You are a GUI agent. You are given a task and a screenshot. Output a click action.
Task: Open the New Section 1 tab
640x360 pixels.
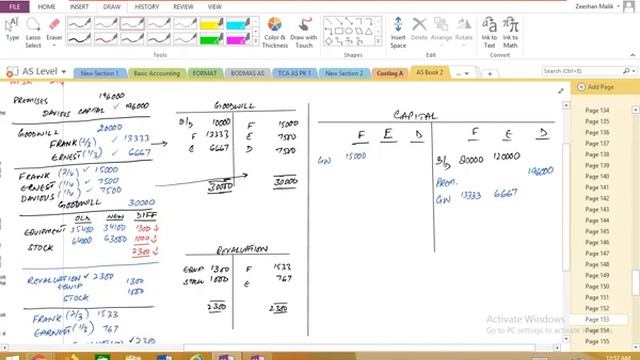coord(100,73)
